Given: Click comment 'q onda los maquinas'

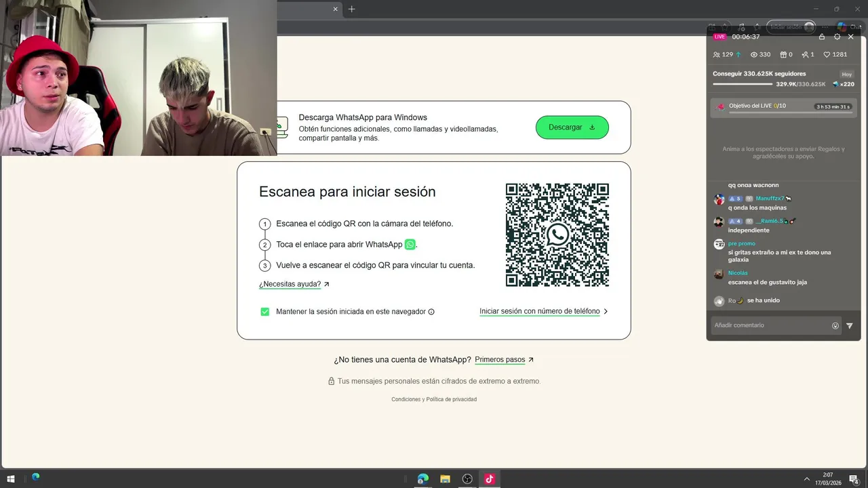Looking at the screenshot, I should (x=757, y=207).
